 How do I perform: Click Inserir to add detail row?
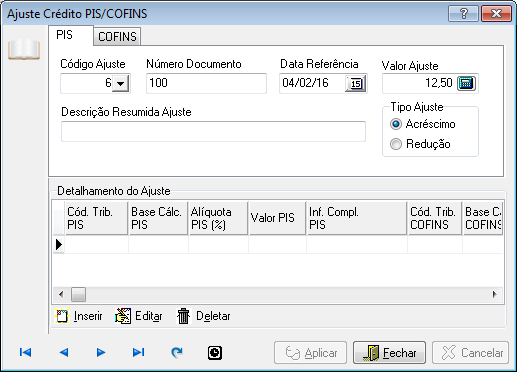(78, 316)
